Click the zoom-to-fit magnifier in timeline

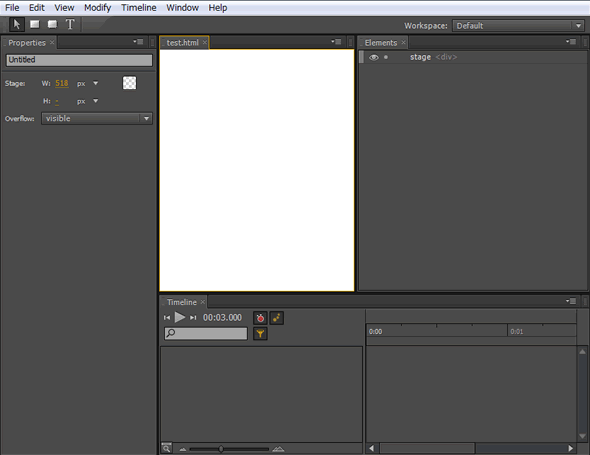tap(166, 448)
